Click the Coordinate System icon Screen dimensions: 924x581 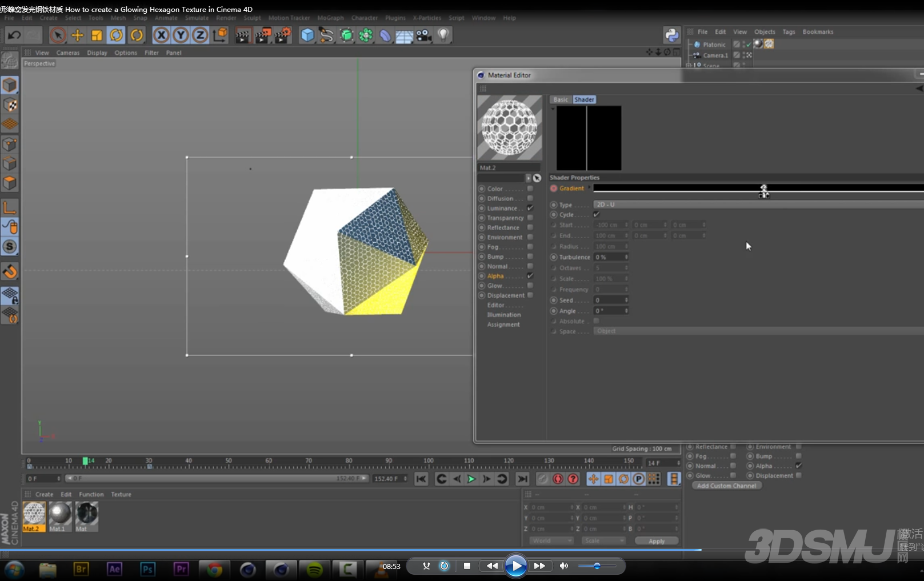219,35
